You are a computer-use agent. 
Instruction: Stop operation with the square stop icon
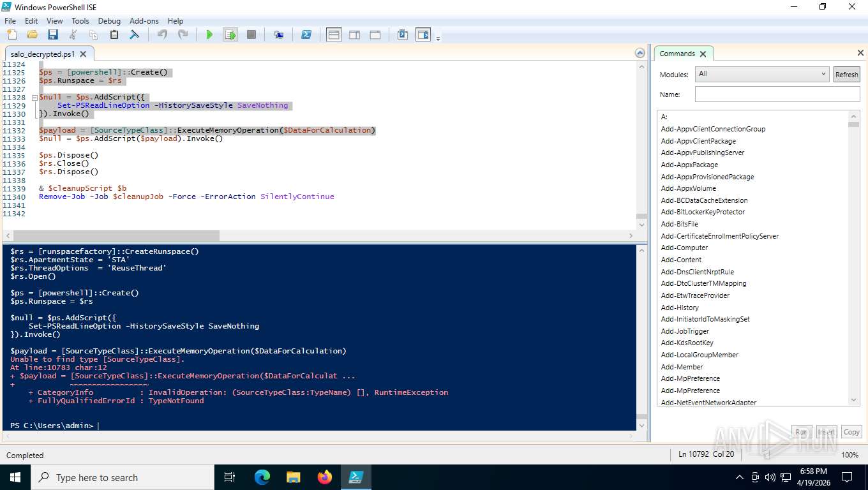pos(251,34)
